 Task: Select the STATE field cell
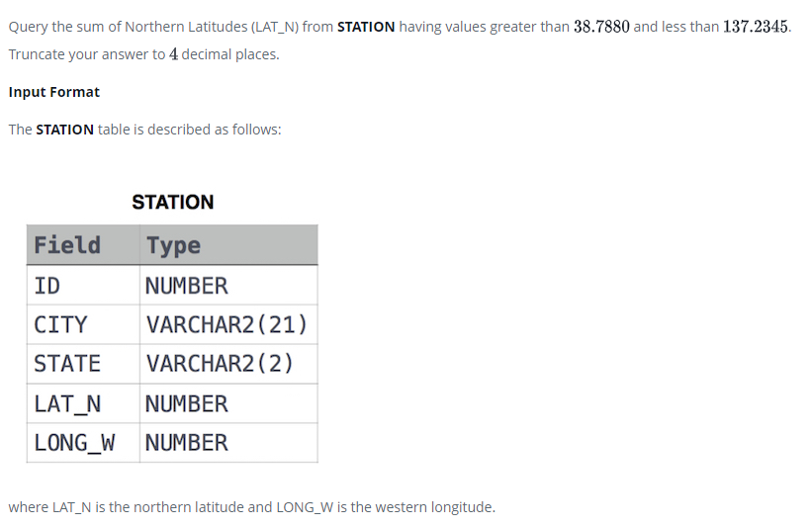83,364
